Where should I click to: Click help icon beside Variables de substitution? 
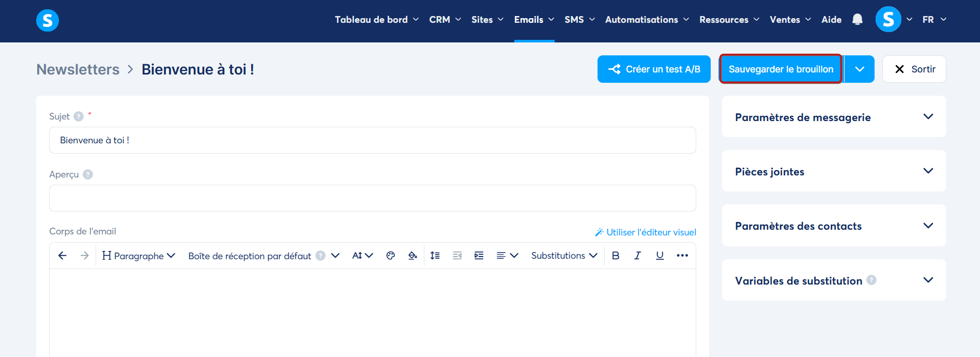871,280
